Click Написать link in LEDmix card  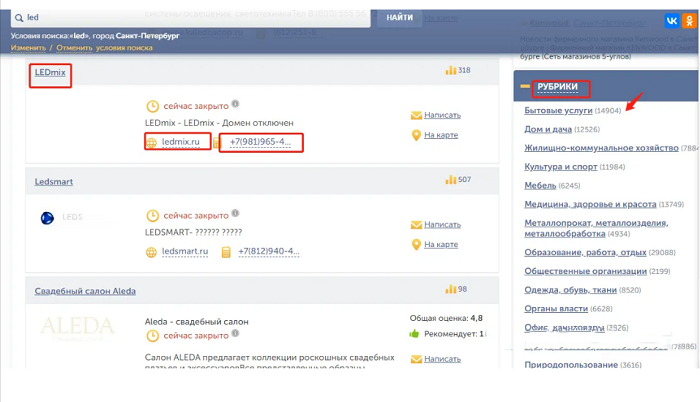(442, 115)
